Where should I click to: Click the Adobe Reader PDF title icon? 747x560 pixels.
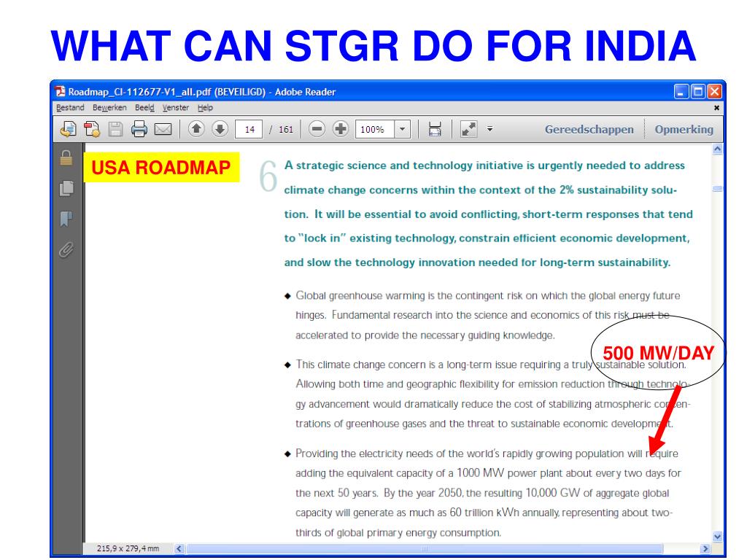point(60,91)
